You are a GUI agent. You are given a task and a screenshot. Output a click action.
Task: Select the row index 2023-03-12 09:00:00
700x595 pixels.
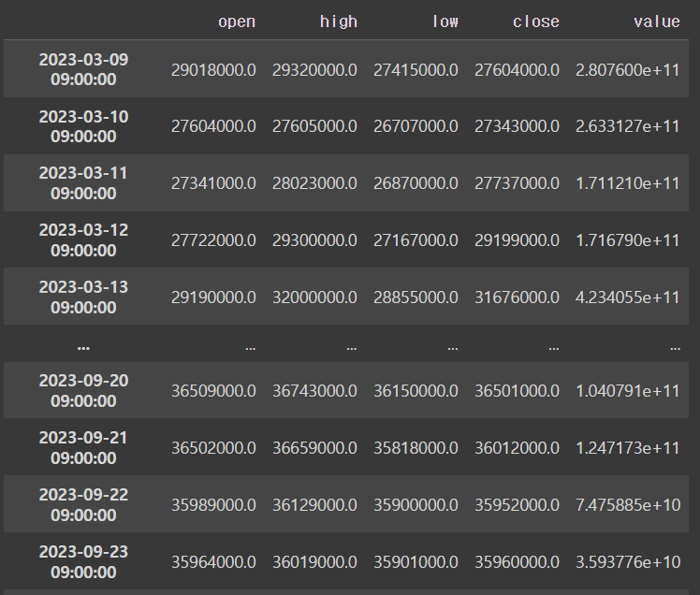click(x=83, y=240)
